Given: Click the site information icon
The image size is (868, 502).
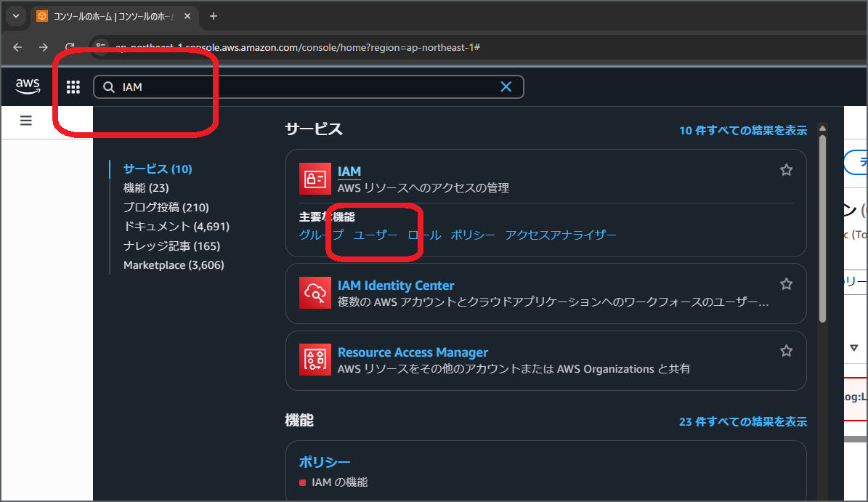Looking at the screenshot, I should point(100,48).
